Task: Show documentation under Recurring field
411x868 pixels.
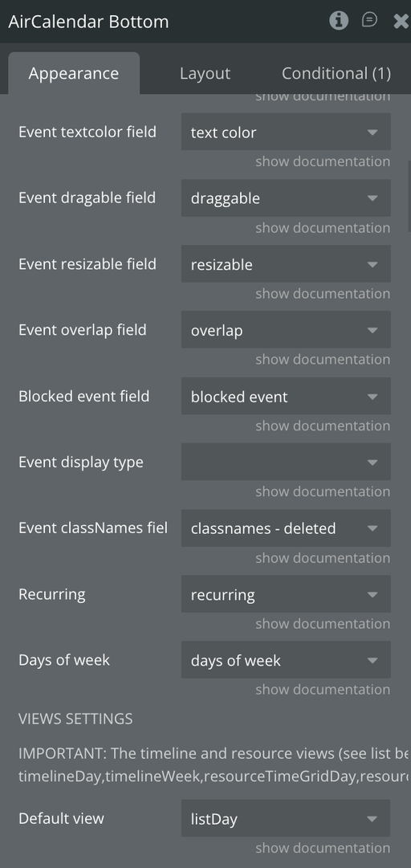Action: click(x=323, y=624)
